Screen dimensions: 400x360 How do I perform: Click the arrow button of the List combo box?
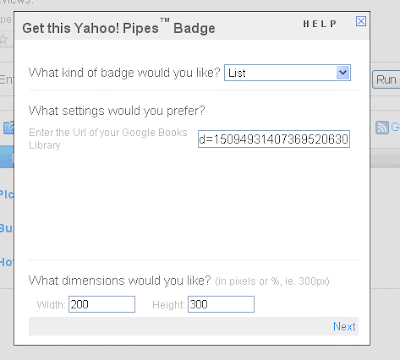(343, 73)
